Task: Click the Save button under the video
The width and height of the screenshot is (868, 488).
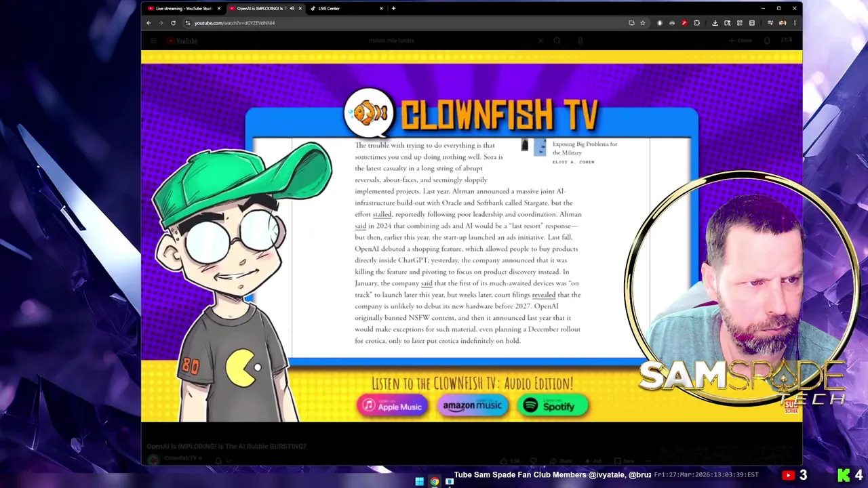Action: (625, 461)
